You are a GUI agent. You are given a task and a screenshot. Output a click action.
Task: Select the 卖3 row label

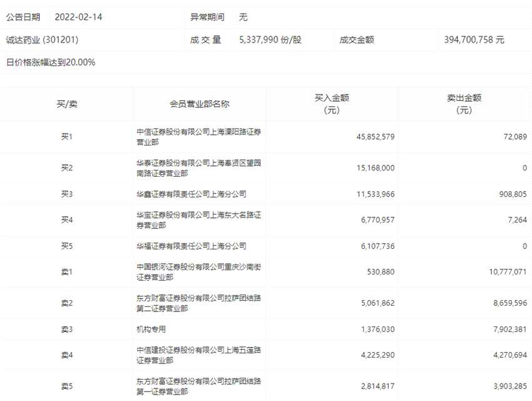67,329
